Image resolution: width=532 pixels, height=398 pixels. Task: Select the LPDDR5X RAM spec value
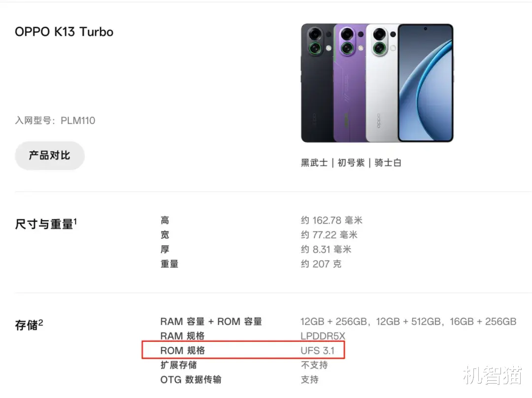tap(323, 335)
